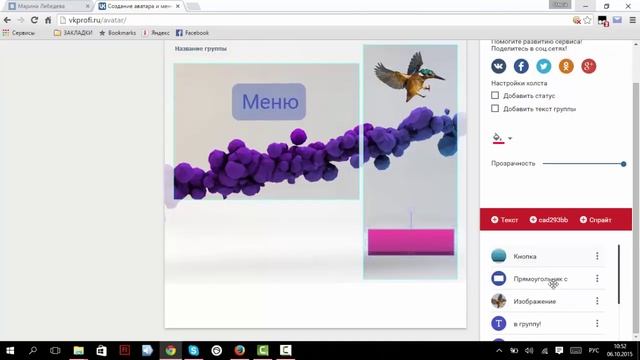Select the pink rectangle on avatar canvas
The height and width of the screenshot is (360, 640).
pos(411,242)
